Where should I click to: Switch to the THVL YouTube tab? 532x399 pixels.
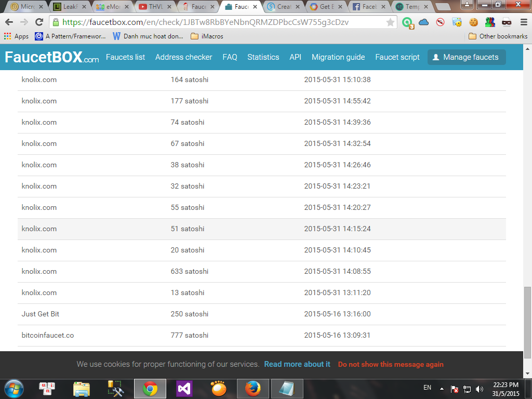pyautogui.click(x=155, y=6)
